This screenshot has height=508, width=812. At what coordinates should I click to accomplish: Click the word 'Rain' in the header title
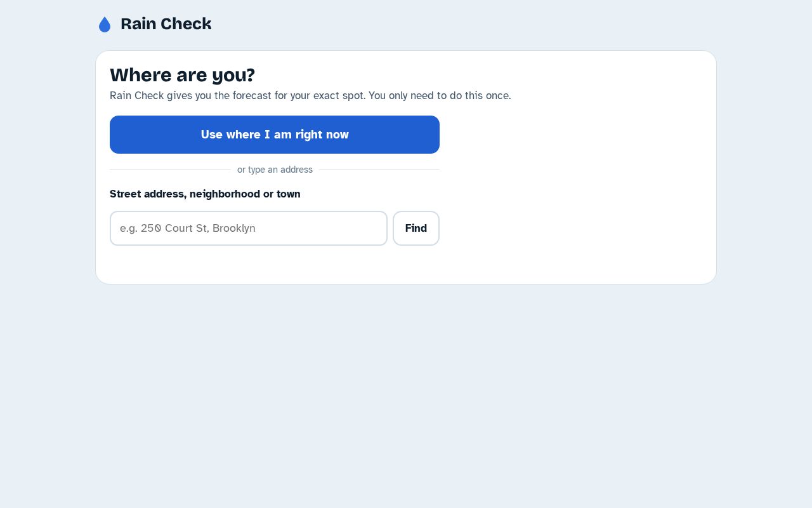138,24
